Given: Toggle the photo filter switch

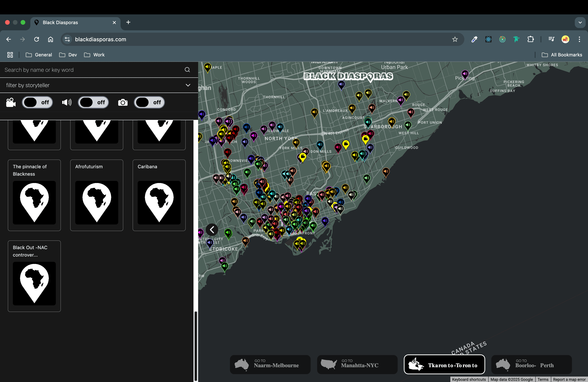Looking at the screenshot, I should 149,102.
